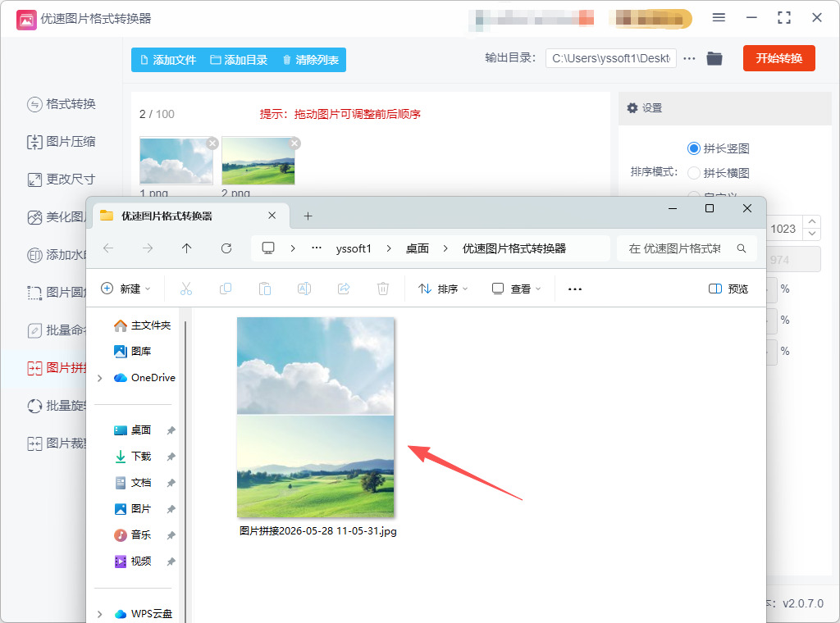
Task: Expand chevron after yssoft1 in breadcrumb
Action: point(388,249)
